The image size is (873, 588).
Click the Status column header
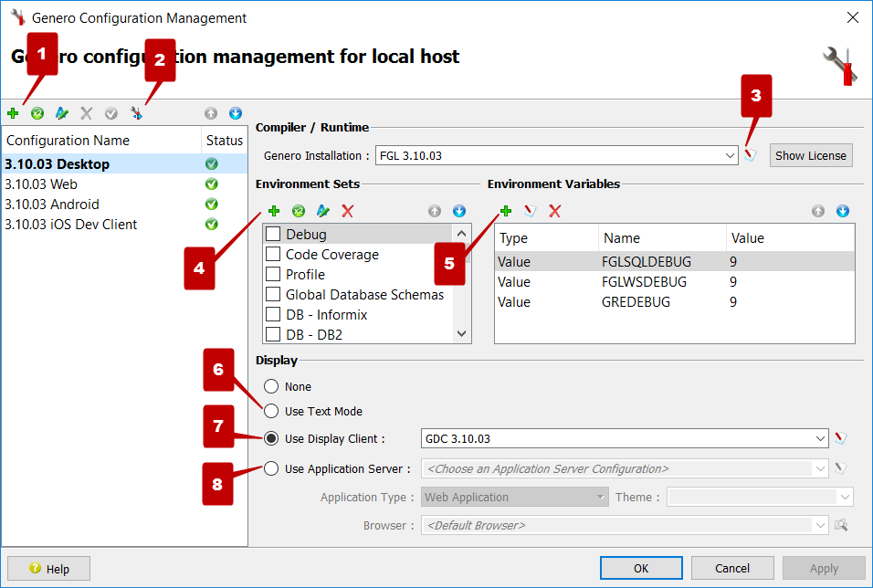click(x=225, y=140)
